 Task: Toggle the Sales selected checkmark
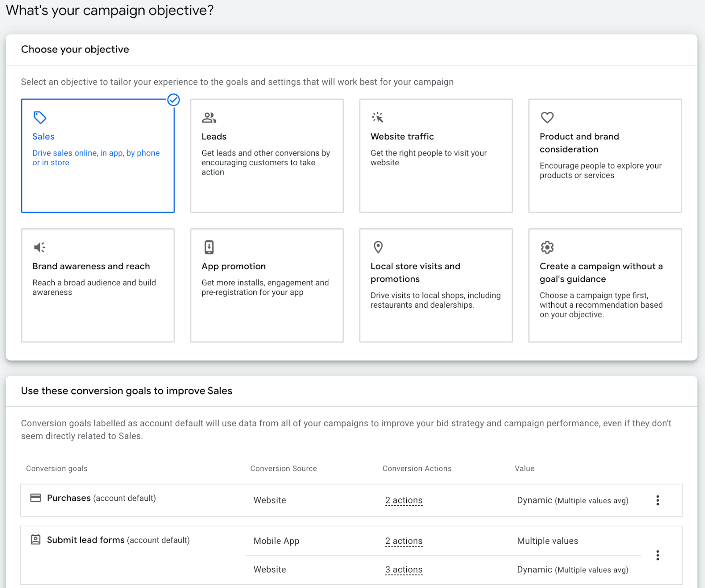pos(174,100)
